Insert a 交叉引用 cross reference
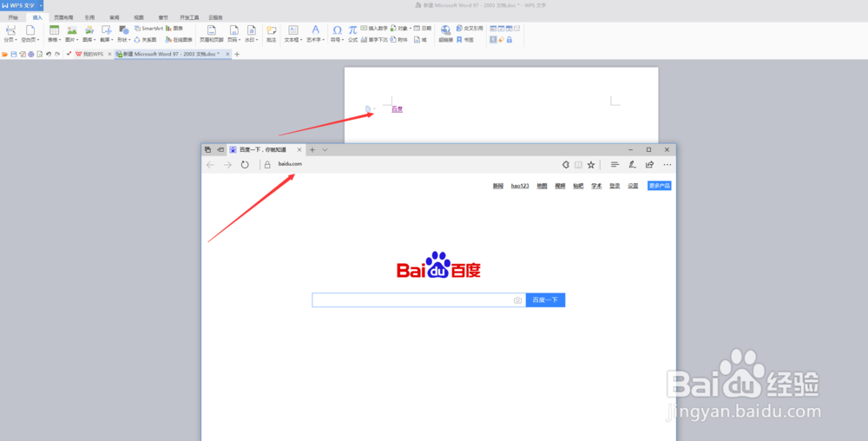The image size is (868, 441). tap(470, 28)
